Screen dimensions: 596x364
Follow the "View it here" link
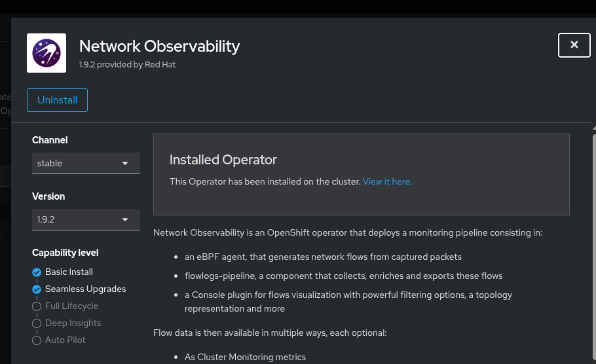387,181
